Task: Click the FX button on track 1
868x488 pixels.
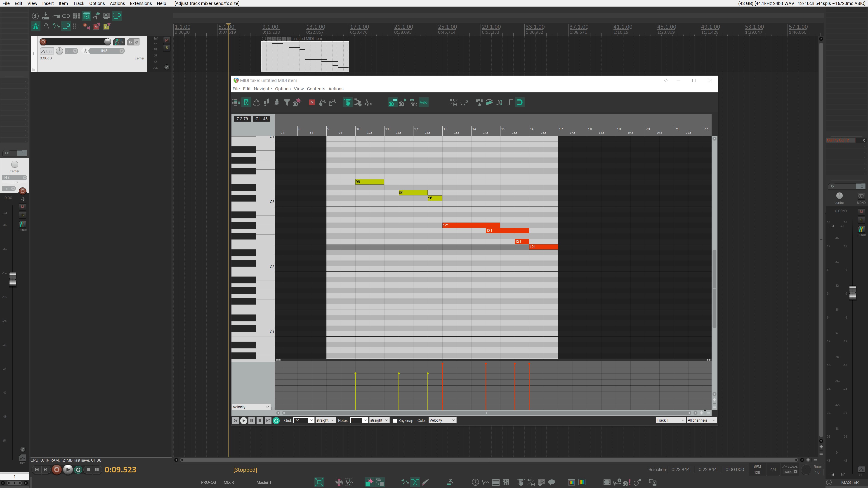Action: click(x=130, y=42)
